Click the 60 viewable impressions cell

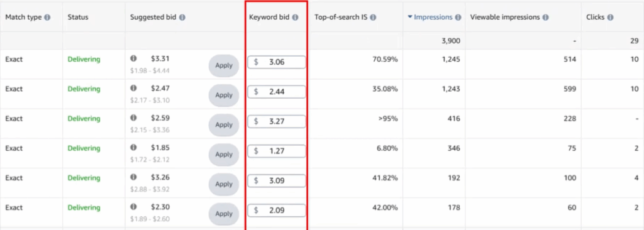(572, 208)
